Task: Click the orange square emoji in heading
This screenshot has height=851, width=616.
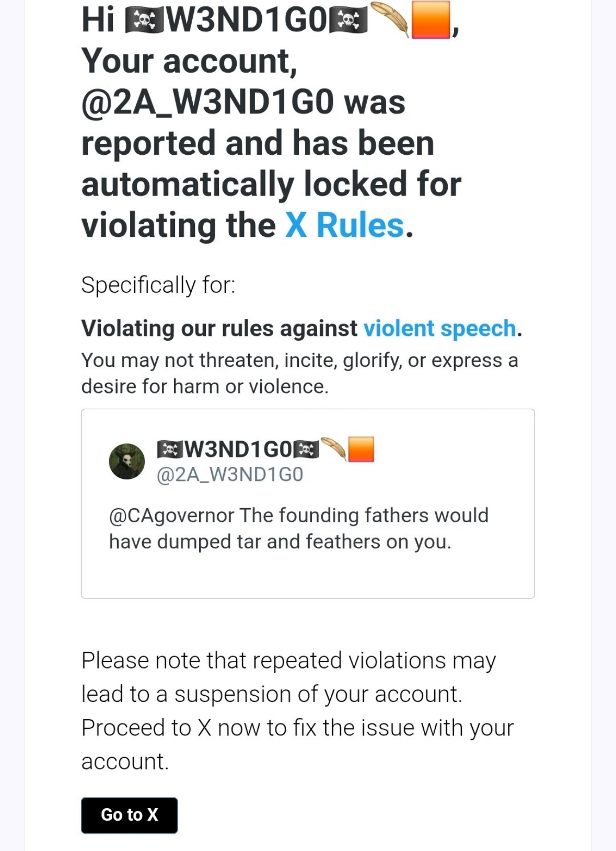Action: click(431, 20)
